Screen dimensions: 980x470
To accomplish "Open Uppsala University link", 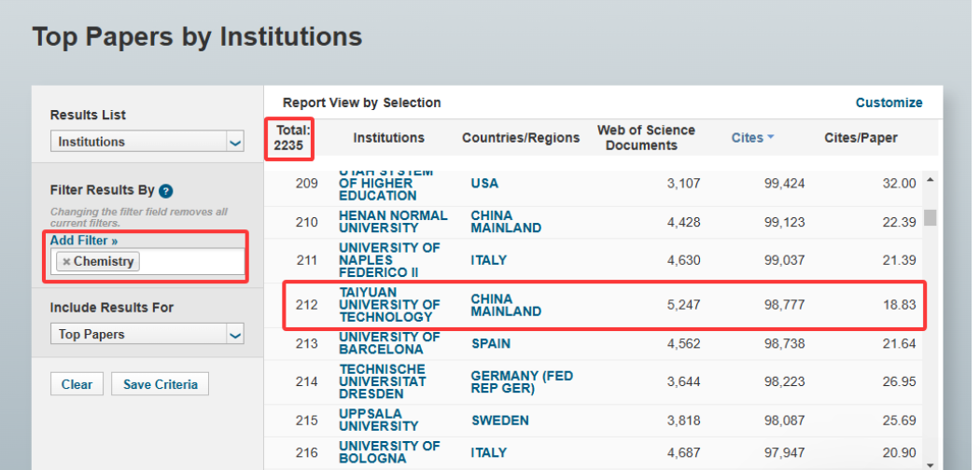I will (x=379, y=420).
